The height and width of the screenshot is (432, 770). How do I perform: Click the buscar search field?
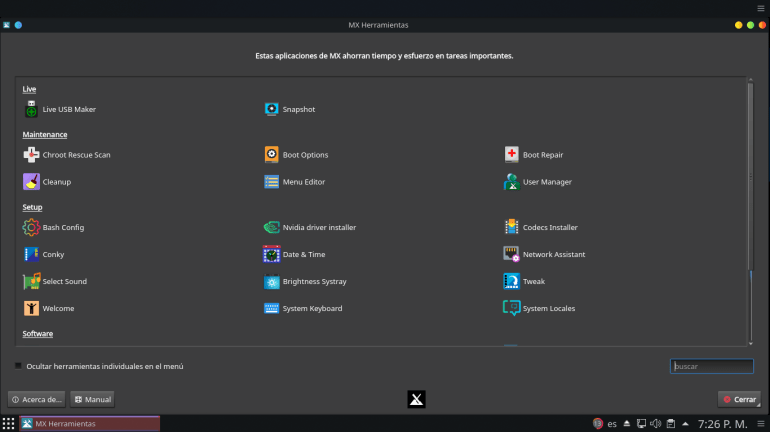(x=711, y=366)
